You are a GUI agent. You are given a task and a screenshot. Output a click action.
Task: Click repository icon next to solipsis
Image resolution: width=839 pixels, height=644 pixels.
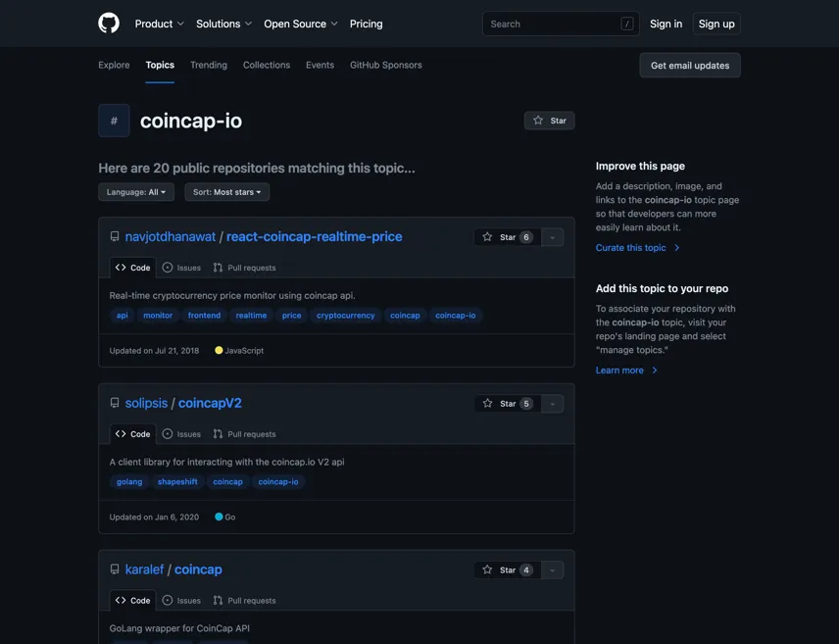click(x=115, y=403)
